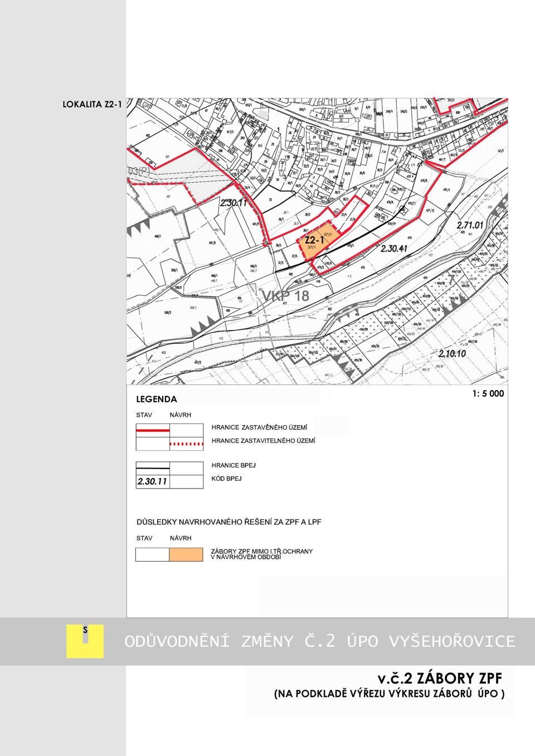Click the orange ZPF legend swatch

point(186,554)
